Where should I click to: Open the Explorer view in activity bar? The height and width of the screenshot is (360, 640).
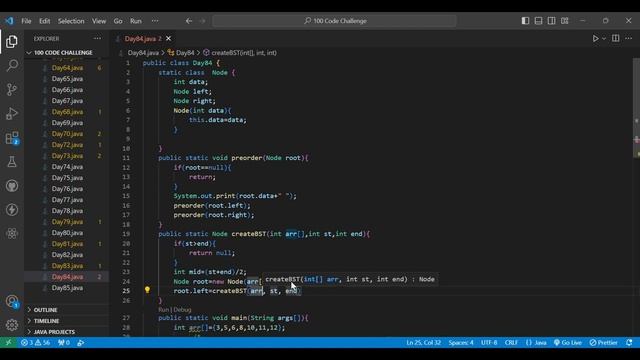[x=12, y=41]
